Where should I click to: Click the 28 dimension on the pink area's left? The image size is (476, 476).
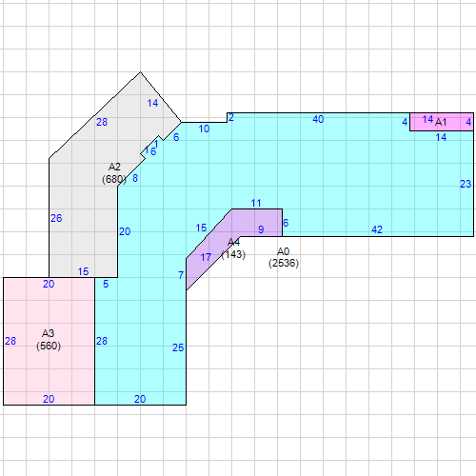tap(10, 341)
